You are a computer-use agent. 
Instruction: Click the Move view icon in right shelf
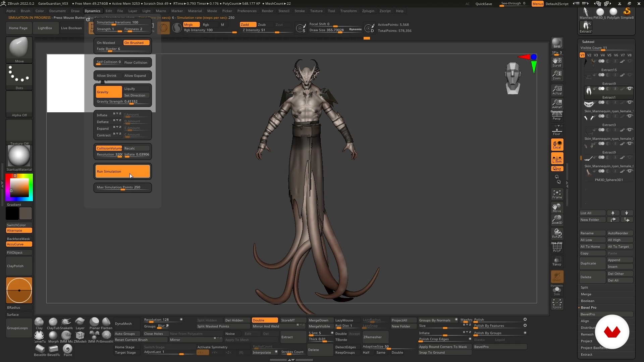tap(557, 208)
